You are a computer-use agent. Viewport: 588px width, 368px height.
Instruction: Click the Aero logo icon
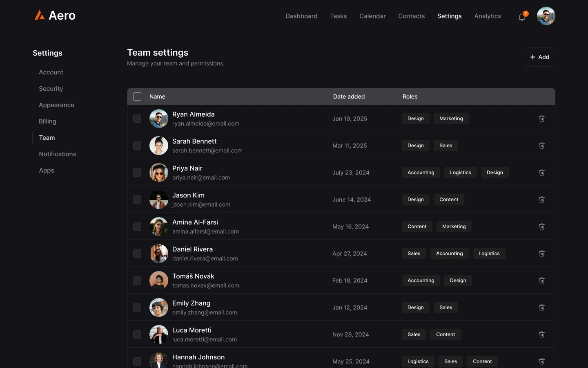coord(40,16)
